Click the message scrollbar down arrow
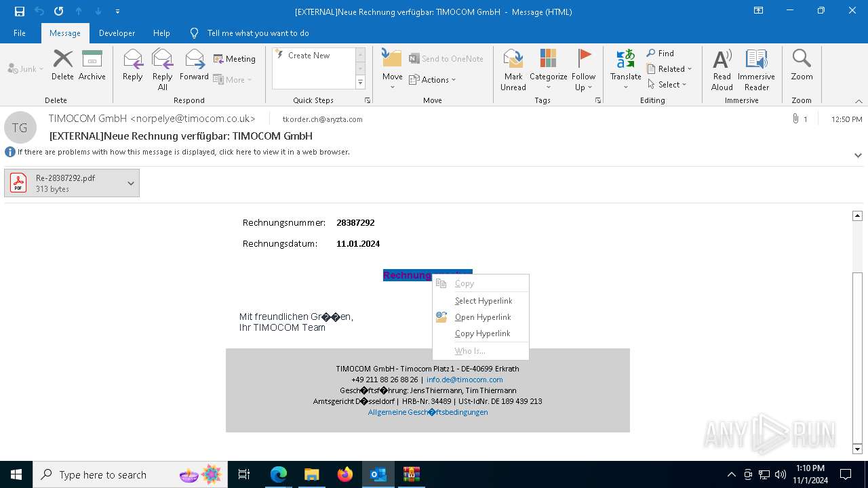The image size is (868, 488). 857,449
